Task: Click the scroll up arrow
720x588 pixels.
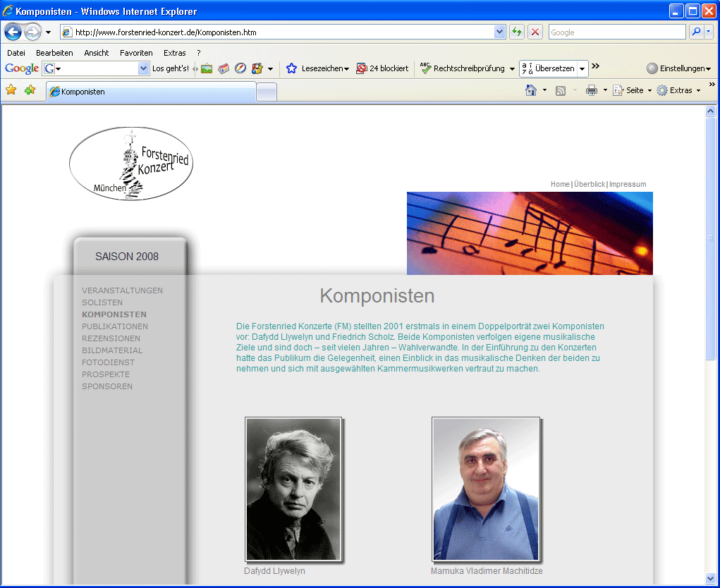Action: tap(710, 111)
